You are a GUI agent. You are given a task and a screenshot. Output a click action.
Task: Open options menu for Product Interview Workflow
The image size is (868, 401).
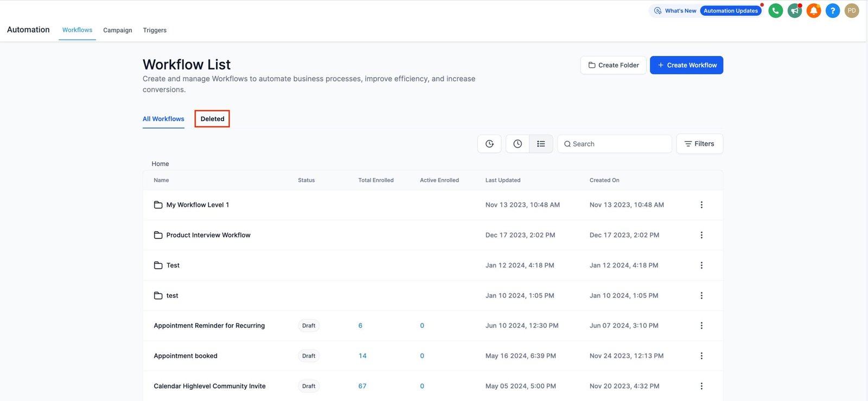[701, 235]
